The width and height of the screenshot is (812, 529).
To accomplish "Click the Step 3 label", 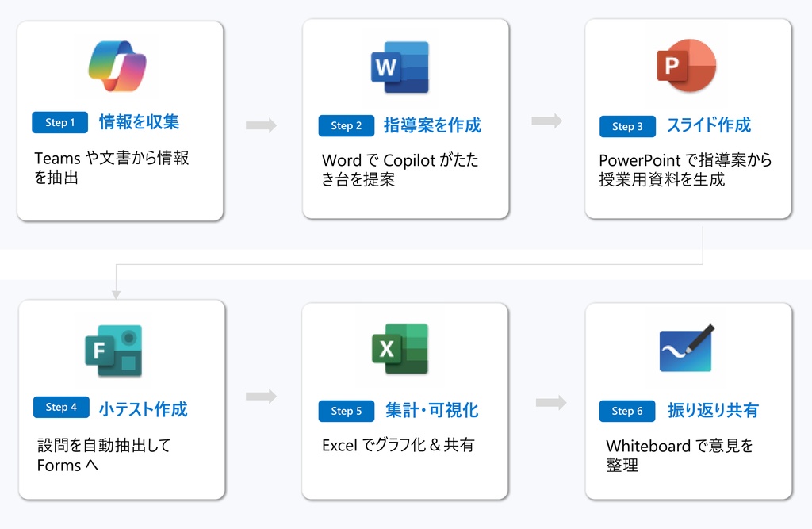I will point(627,126).
